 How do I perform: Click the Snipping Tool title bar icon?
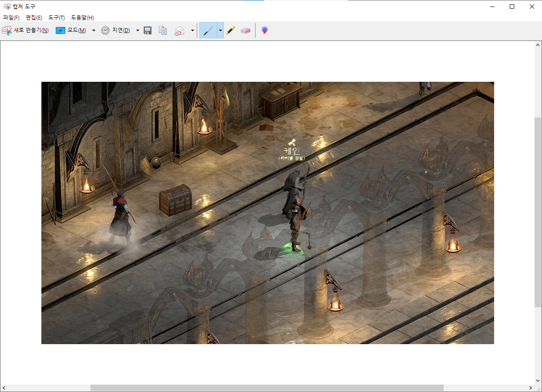(7, 7)
